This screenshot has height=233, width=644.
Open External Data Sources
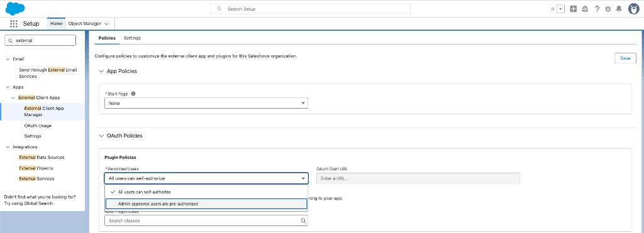click(42, 157)
